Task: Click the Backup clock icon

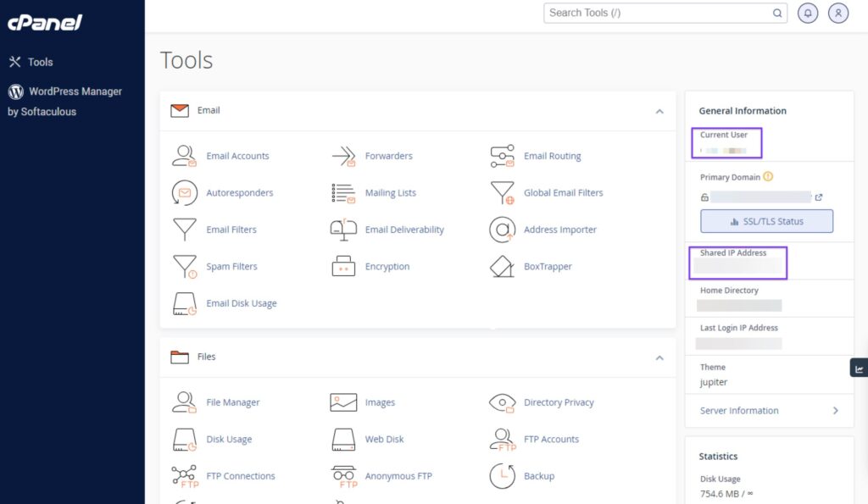Action: (502, 476)
